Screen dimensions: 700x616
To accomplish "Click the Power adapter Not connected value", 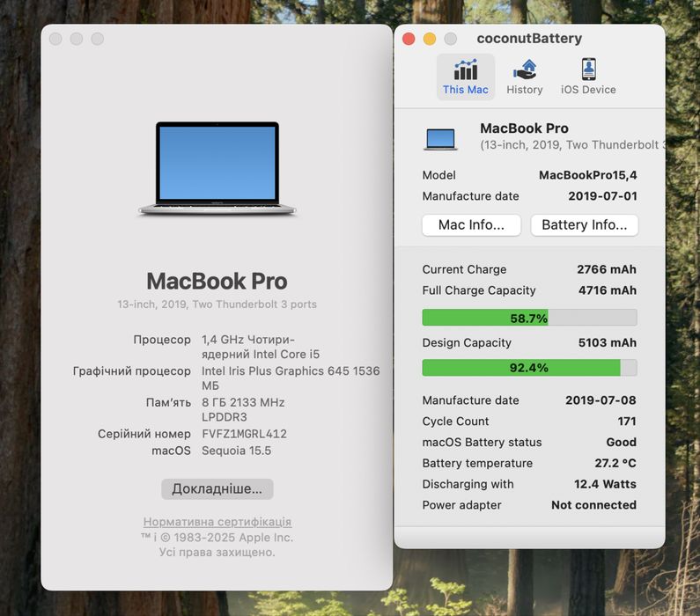I will click(593, 505).
